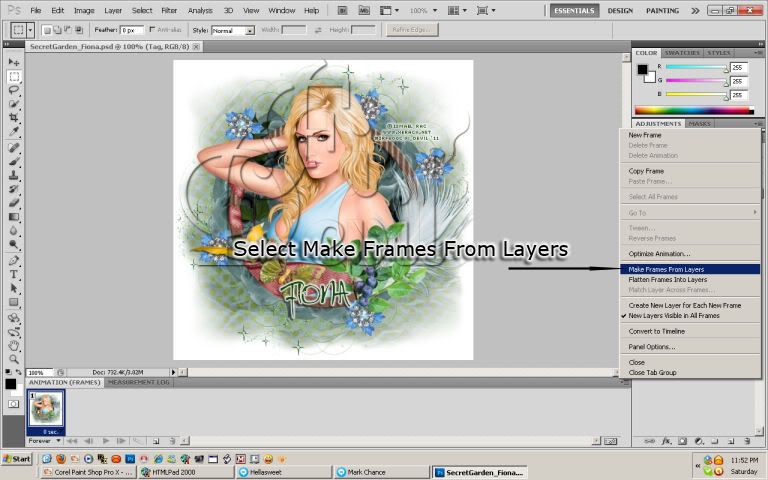Select the Blur tool
The image size is (768, 480).
point(14,230)
